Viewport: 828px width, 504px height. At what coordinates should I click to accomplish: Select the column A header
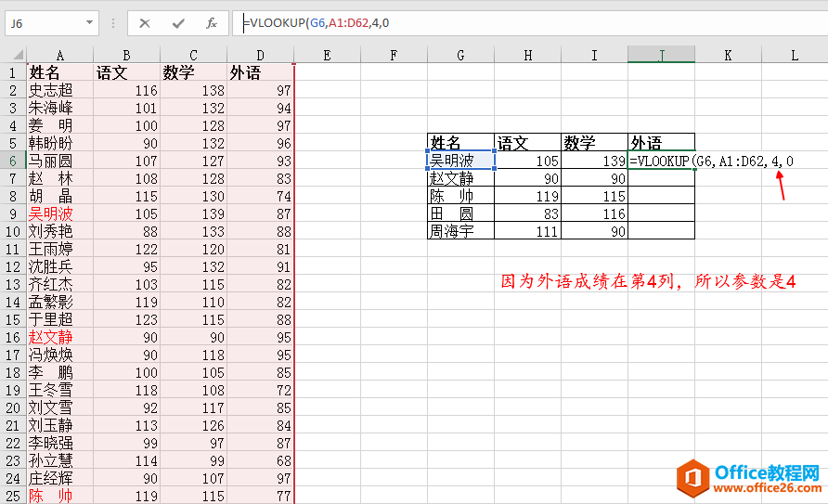(59, 55)
